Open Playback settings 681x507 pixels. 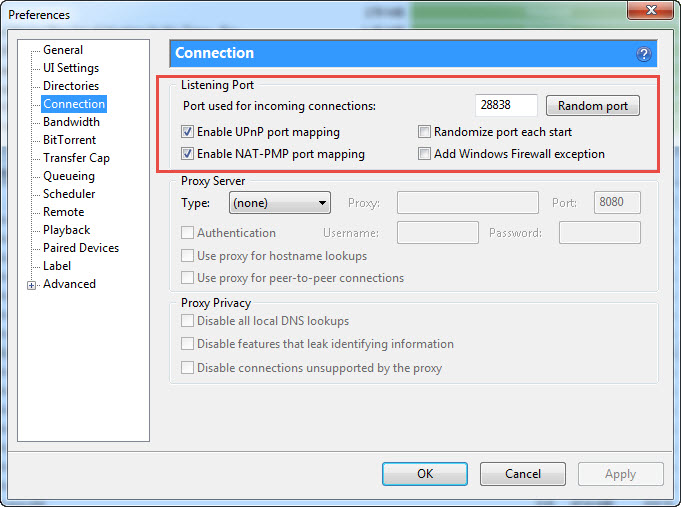(x=66, y=230)
